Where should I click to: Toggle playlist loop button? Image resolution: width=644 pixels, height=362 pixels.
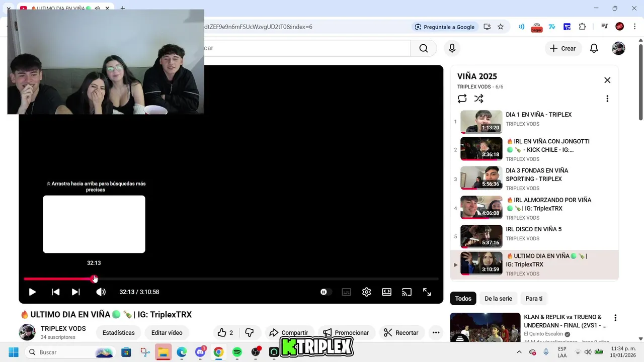[x=462, y=99]
